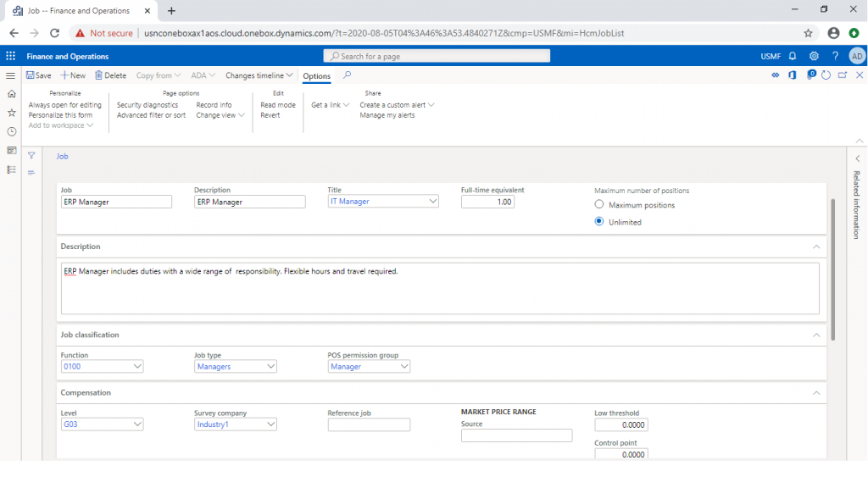The width and height of the screenshot is (868, 488).
Task: Click the Power Apps icon in action bar
Action: pos(776,75)
